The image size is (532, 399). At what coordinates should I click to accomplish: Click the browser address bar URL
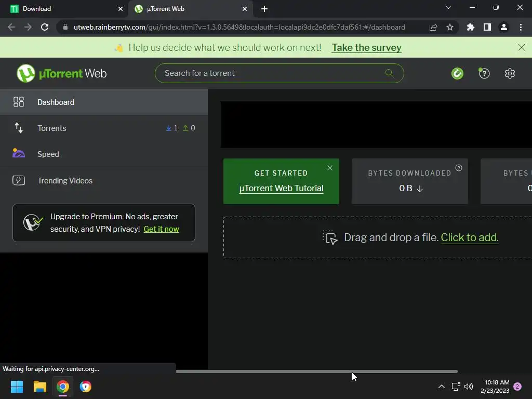(x=239, y=27)
